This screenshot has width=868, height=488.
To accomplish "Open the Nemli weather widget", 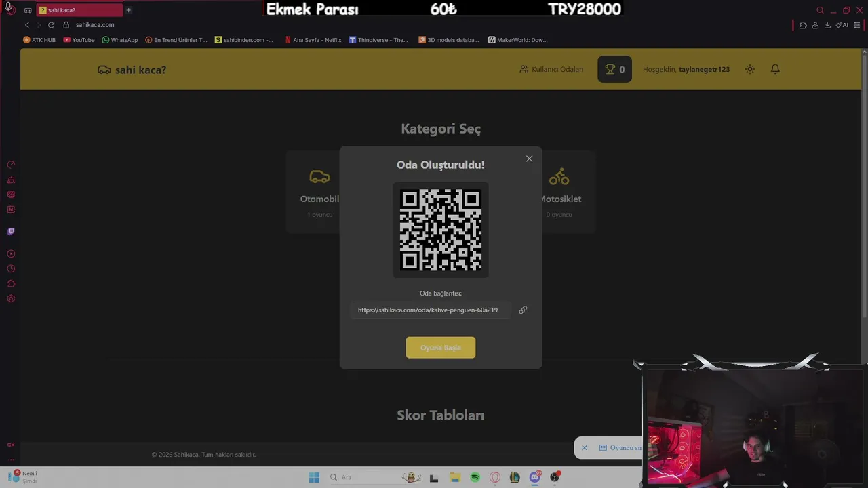I will pyautogui.click(x=23, y=476).
